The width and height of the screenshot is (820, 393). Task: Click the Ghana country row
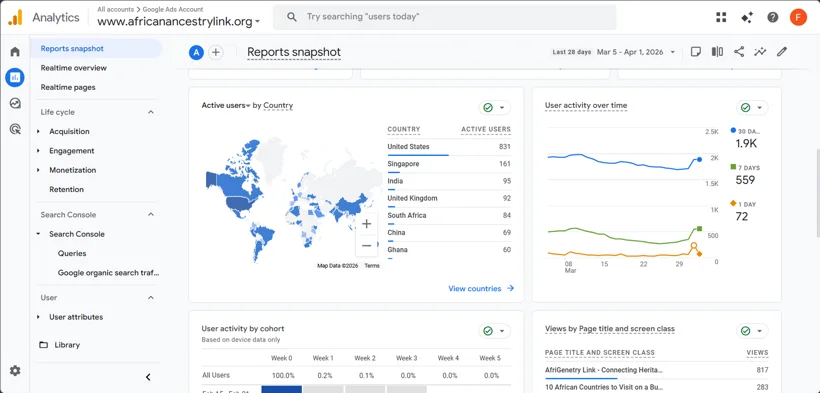point(449,250)
